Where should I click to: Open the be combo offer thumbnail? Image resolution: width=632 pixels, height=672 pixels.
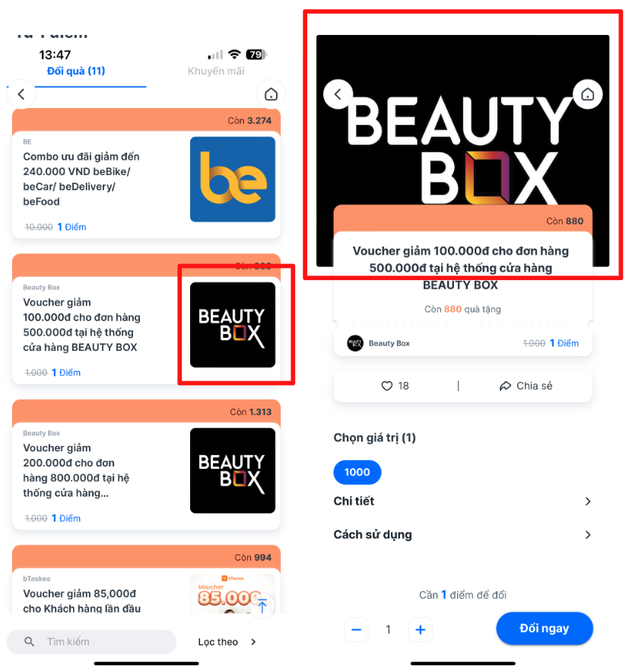[233, 179]
